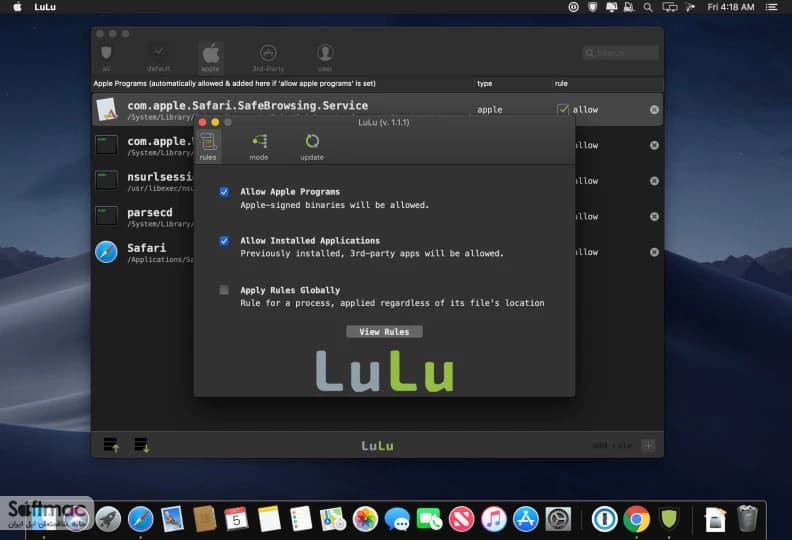Click the rule column header
Screen dimensions: 792x540
click(561, 83)
